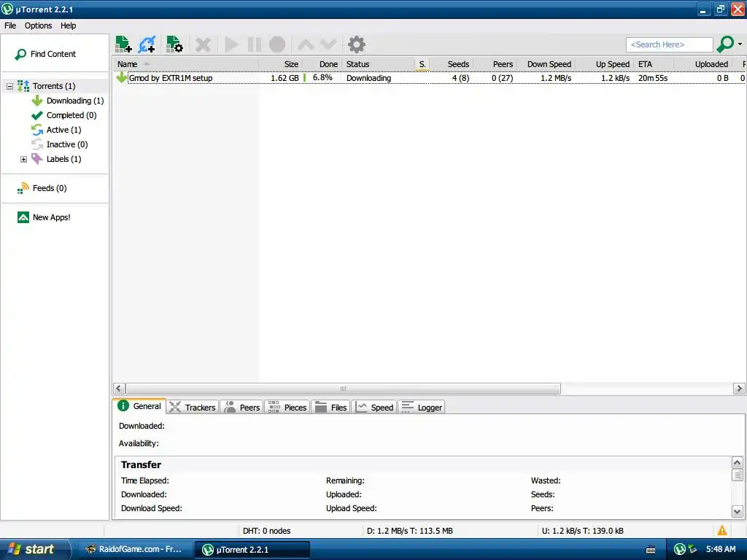
Task: Open the Options menu
Action: coord(38,26)
